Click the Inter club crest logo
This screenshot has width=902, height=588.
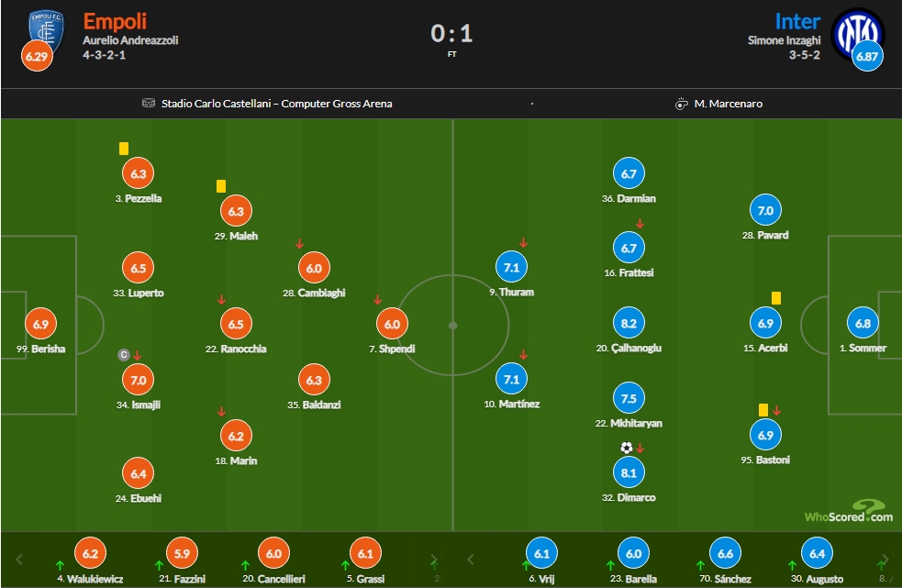coord(857,33)
